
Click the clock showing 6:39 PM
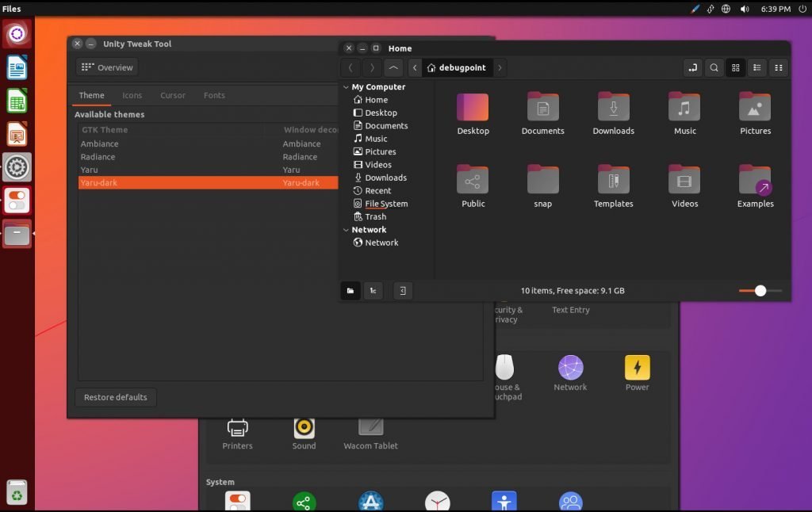[x=776, y=9]
